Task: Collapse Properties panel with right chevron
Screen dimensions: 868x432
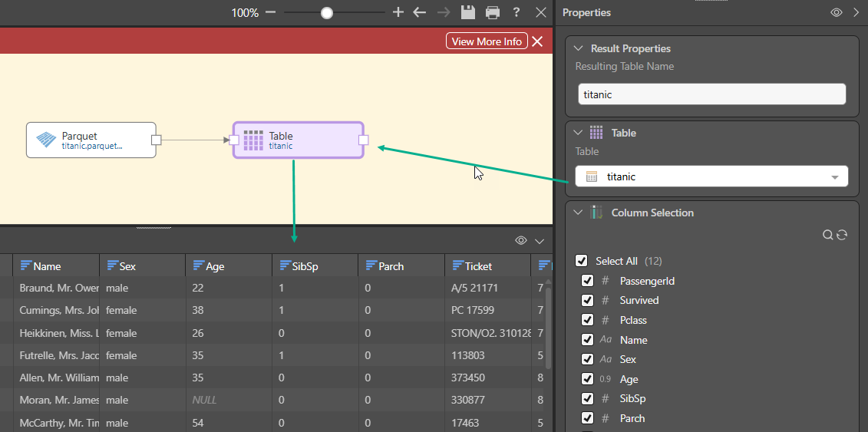Action: [856, 12]
